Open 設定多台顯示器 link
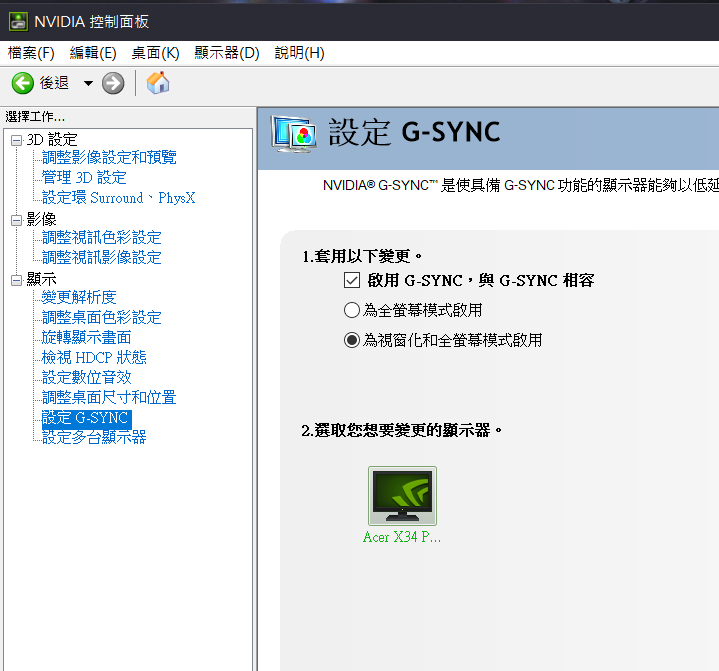The width and height of the screenshot is (719, 671). (x=94, y=438)
